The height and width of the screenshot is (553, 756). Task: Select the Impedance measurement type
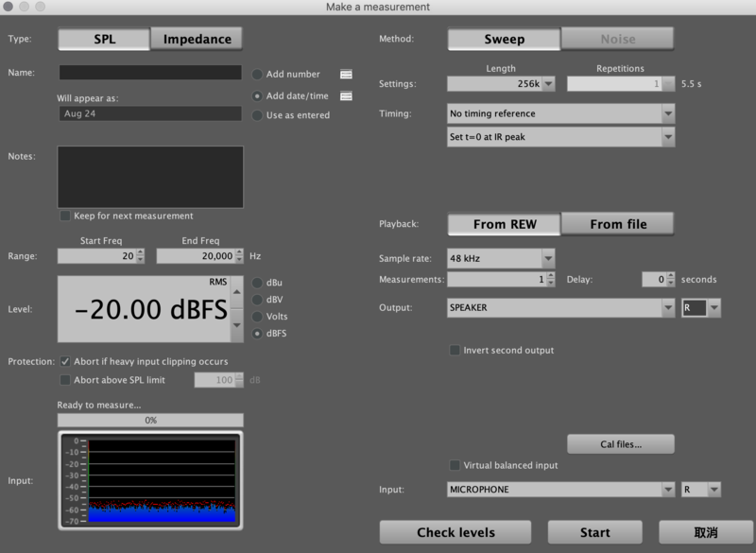tap(197, 39)
